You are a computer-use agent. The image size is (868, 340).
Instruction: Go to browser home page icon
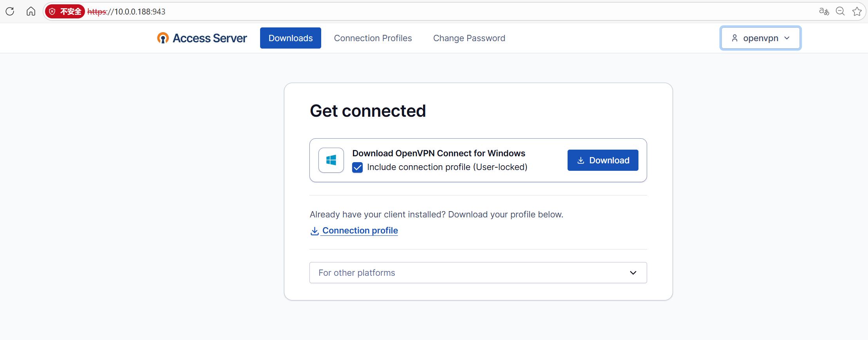[x=31, y=11]
